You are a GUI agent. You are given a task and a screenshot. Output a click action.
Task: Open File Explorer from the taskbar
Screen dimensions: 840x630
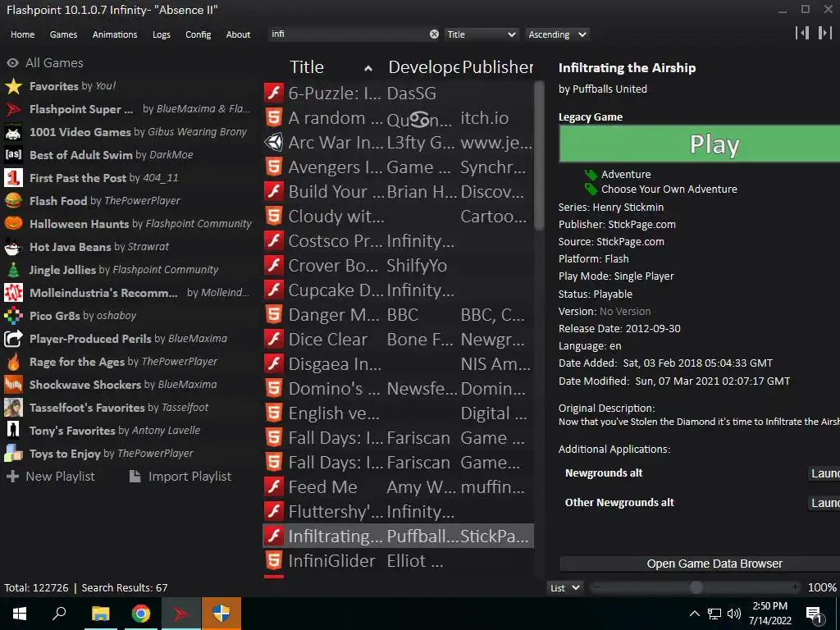100,614
